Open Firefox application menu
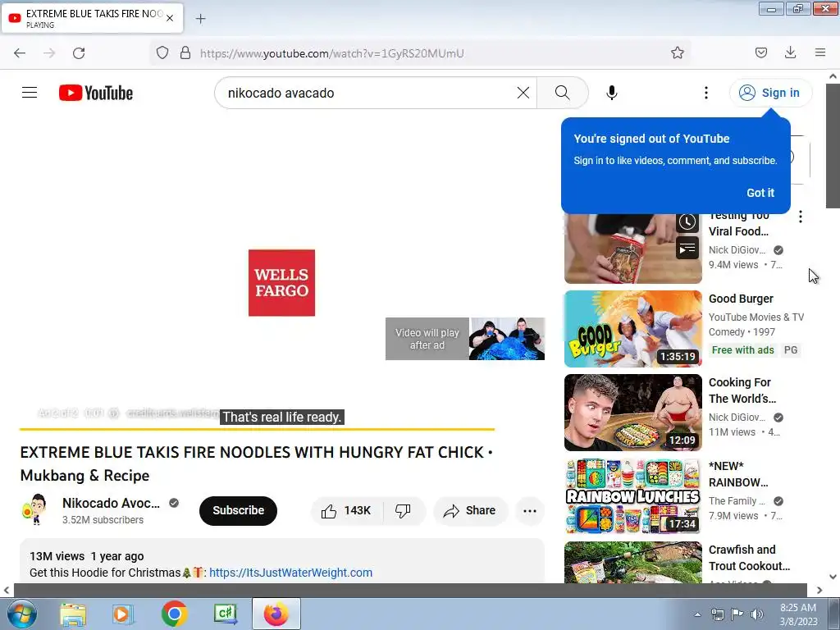The height and width of the screenshot is (630, 840). pos(820,52)
